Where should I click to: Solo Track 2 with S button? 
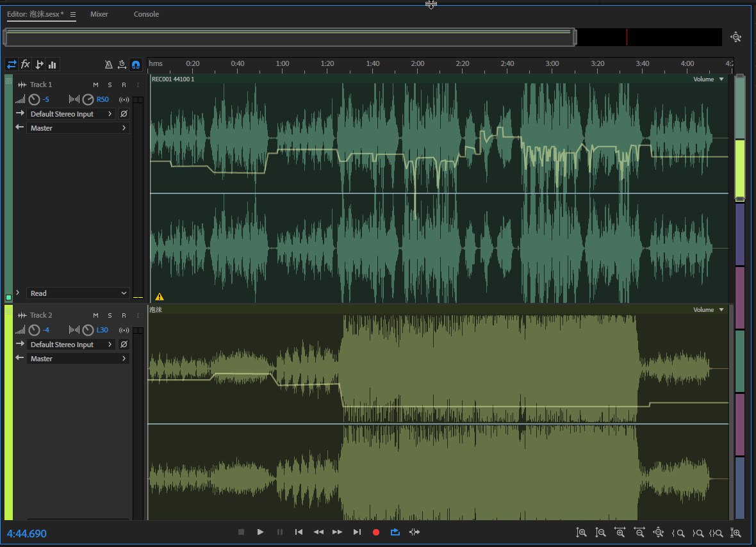coord(110,315)
